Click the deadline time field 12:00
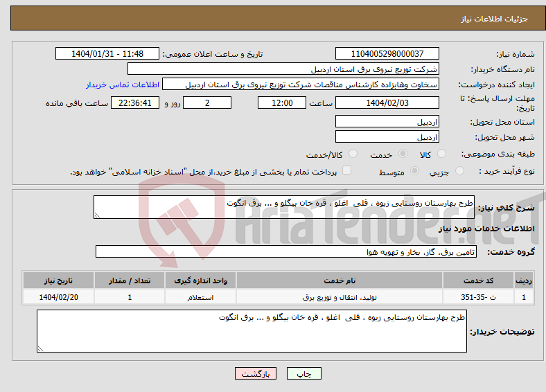 [x=282, y=103]
